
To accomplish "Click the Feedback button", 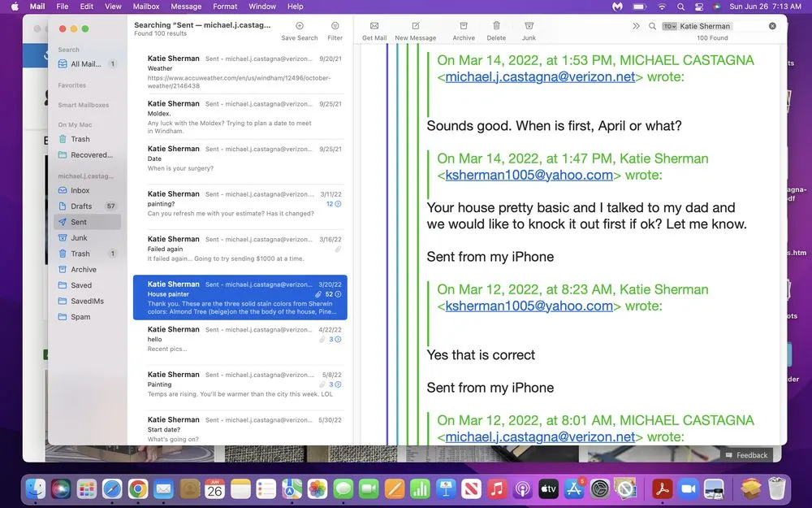I will (747, 455).
